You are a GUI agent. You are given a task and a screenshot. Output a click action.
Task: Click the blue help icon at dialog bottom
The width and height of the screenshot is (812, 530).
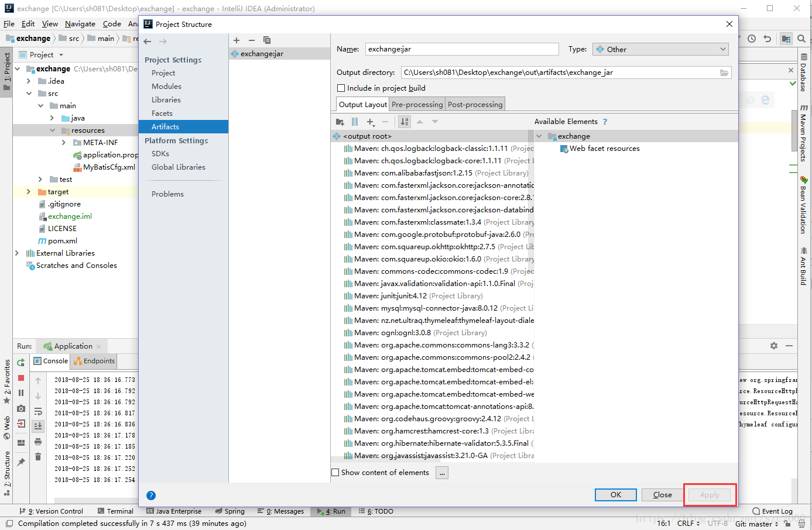tap(151, 495)
